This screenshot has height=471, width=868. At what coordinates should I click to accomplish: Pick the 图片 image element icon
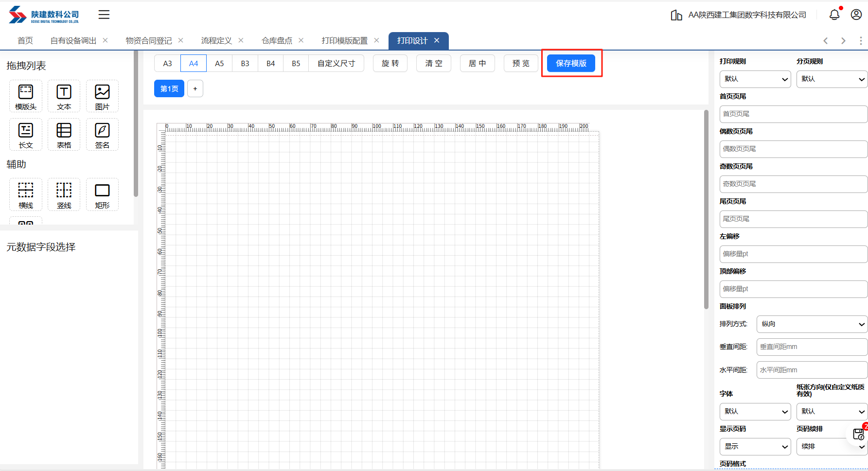coord(102,96)
